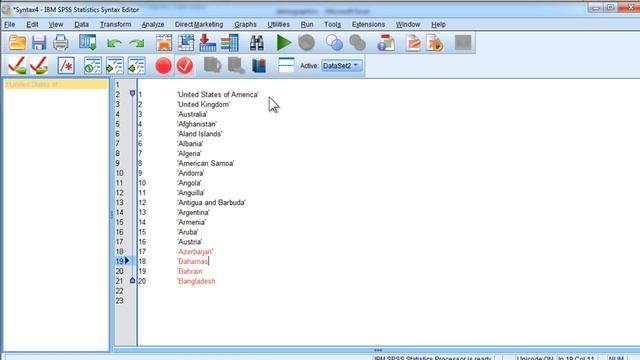Open Find with the binoculars icon
The height and width of the screenshot is (360, 640).
[257, 42]
